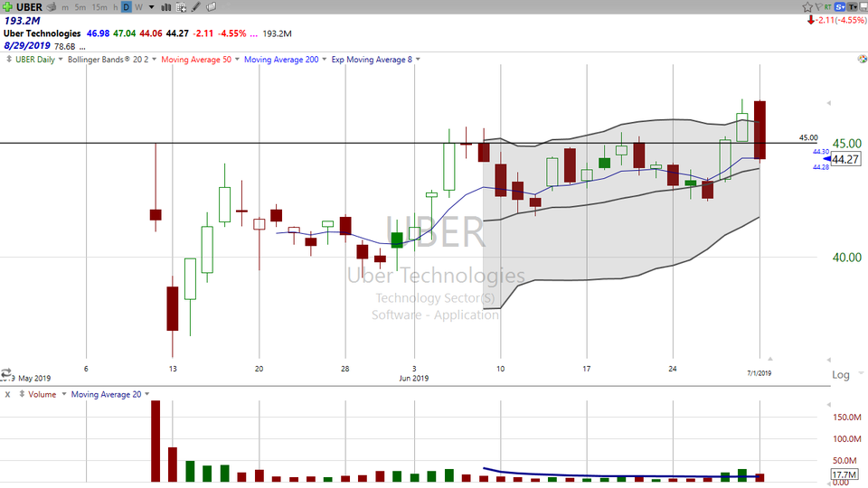
Task: Open the more-timeframes dropdown arrow
Action: click(151, 7)
